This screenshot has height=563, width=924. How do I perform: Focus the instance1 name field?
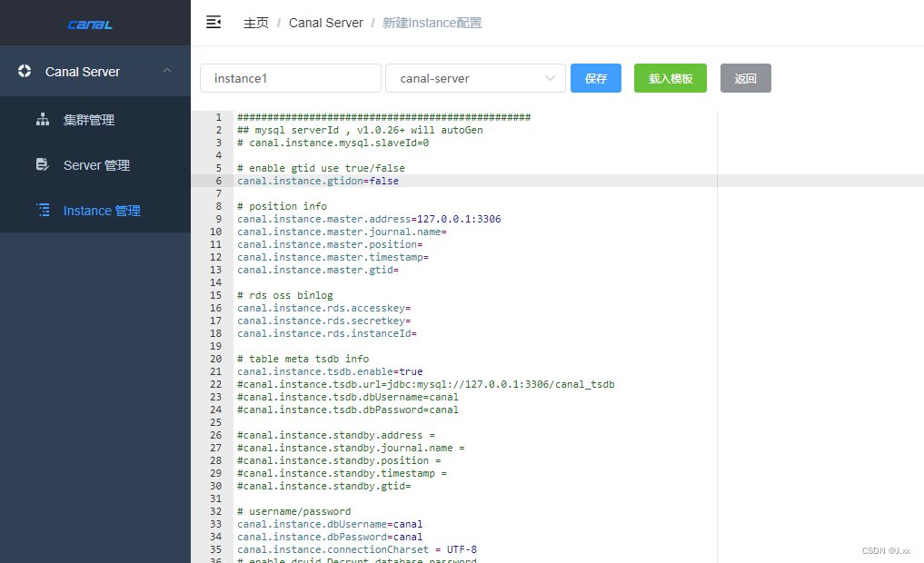[x=291, y=78]
